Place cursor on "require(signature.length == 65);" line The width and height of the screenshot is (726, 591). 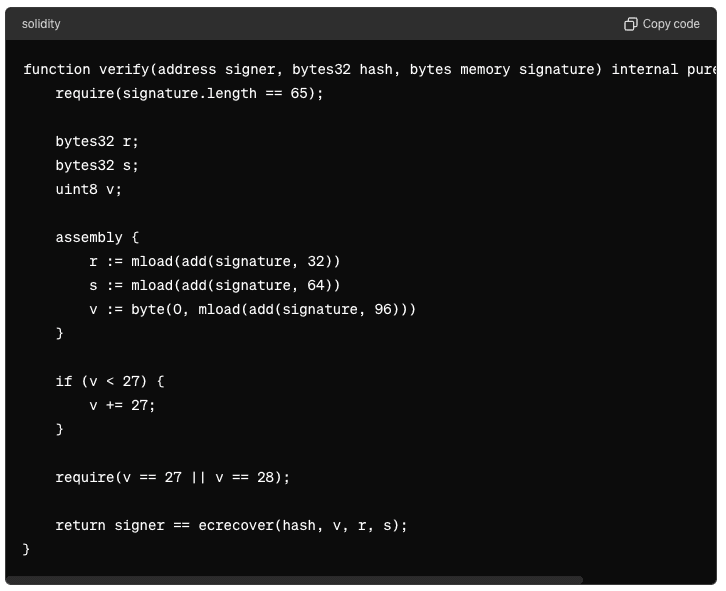189,94
